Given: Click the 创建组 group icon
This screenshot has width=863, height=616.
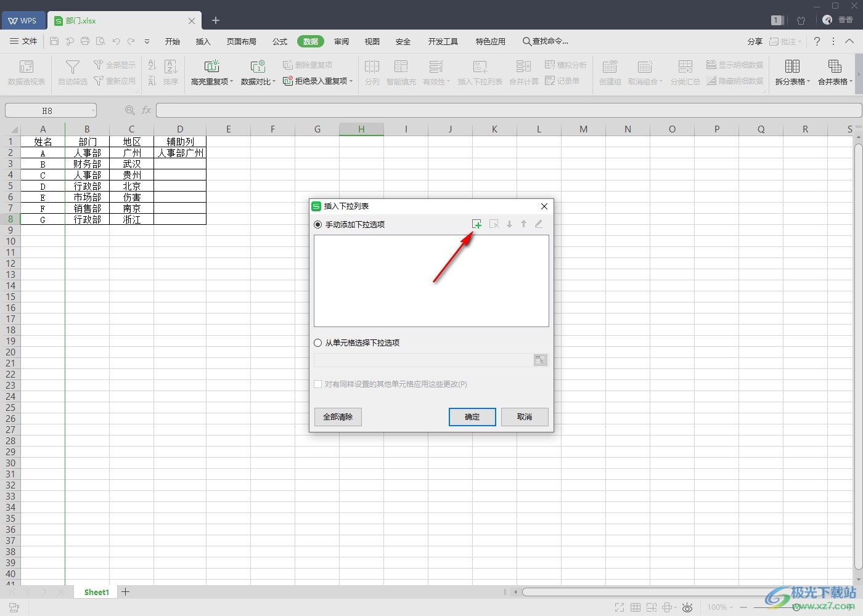Looking at the screenshot, I should pyautogui.click(x=610, y=67).
